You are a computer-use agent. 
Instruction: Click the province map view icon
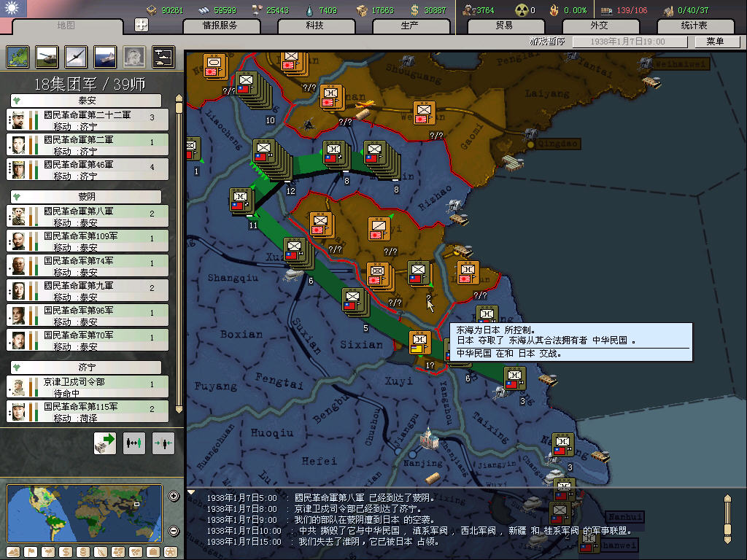point(18,57)
